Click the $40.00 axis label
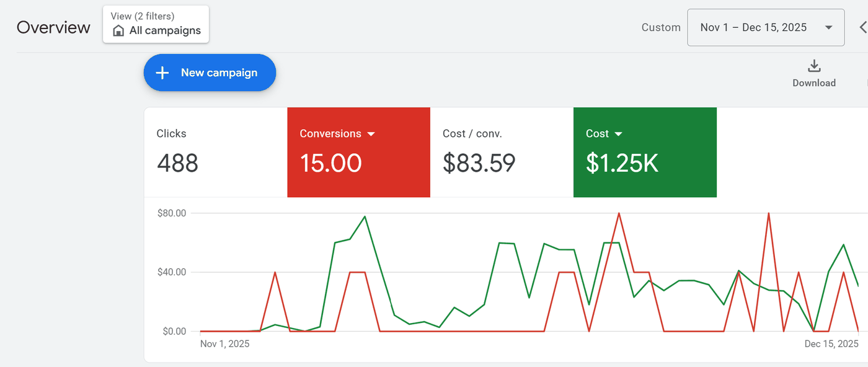 [172, 272]
